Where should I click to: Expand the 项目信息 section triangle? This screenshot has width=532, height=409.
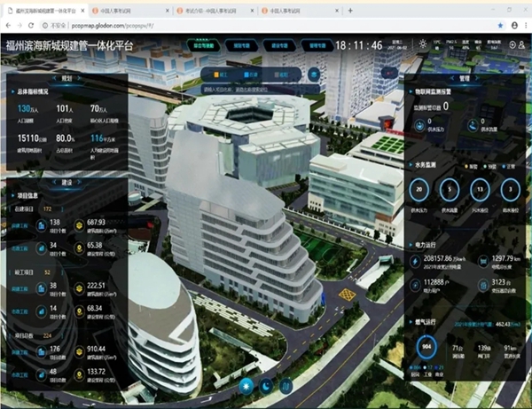13,195
